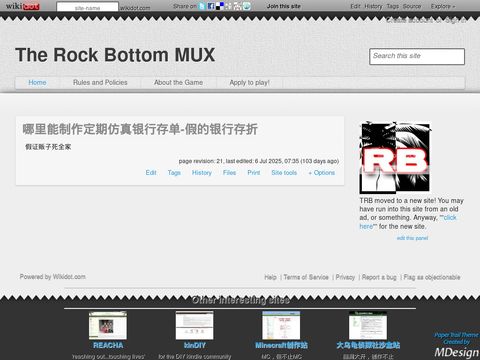This screenshot has width=480, height=360.
Task: Click Tags in top bar
Action: point(393,6)
